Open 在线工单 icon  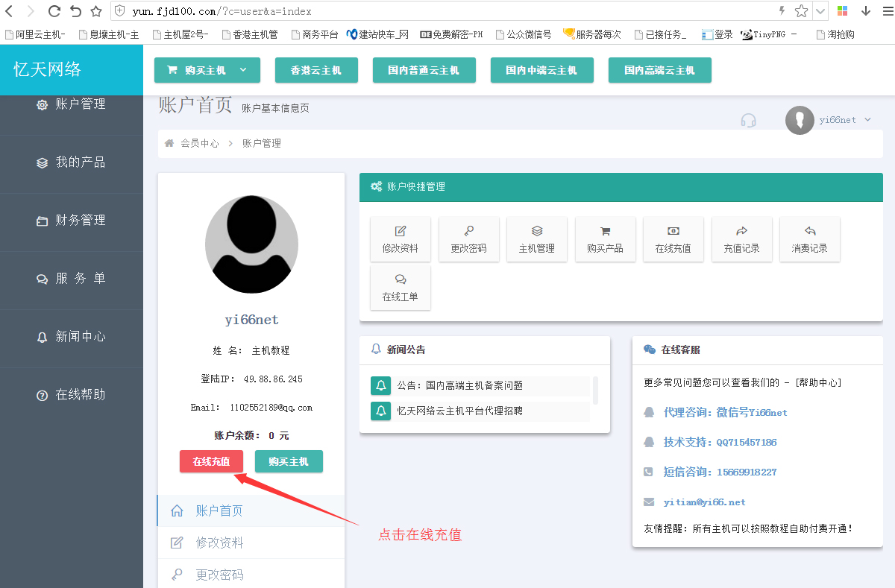[401, 288]
